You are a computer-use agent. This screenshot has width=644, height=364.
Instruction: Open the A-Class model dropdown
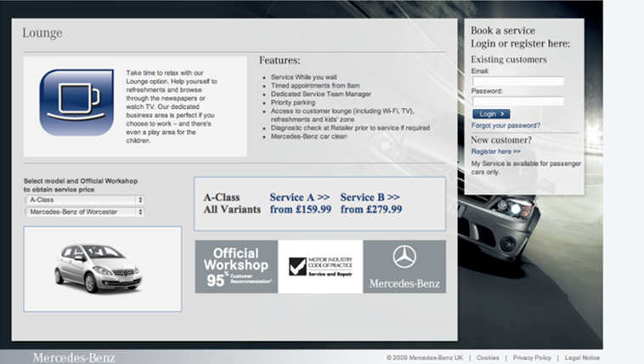click(83, 200)
